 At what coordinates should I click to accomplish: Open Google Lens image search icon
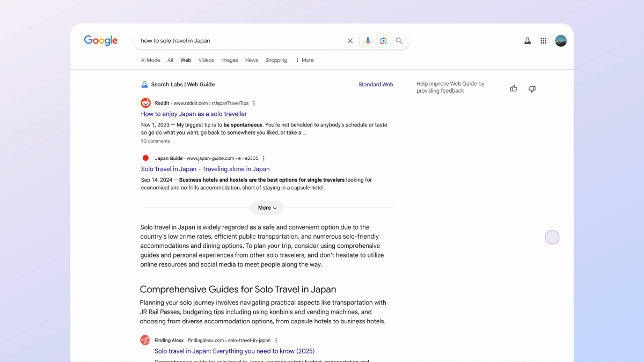pos(383,41)
